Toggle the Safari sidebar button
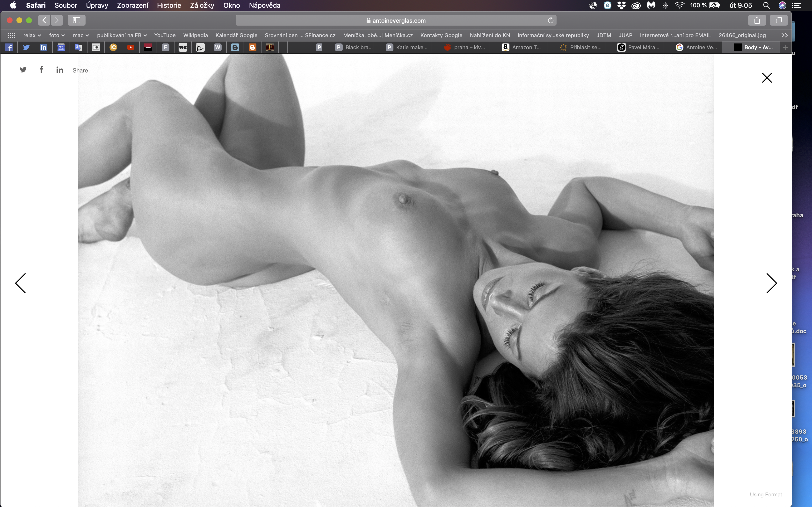The width and height of the screenshot is (812, 507). (77, 21)
